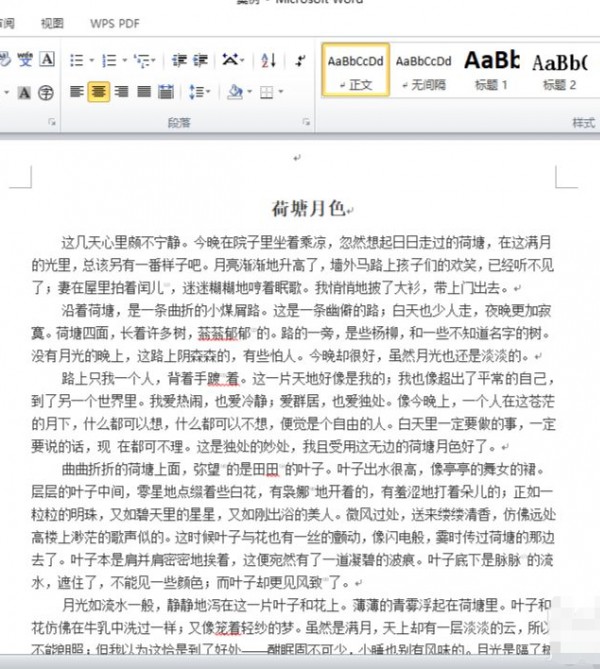This screenshot has width=600, height=669.
Task: Click the paragraph starting 月光如流水一般
Action: click(x=293, y=627)
